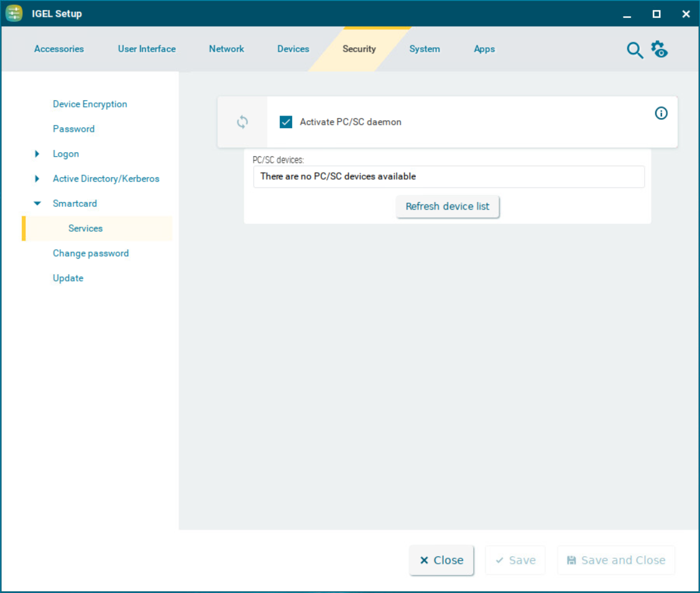The width and height of the screenshot is (700, 593).
Task: Open the User Interface tab
Action: (x=147, y=49)
